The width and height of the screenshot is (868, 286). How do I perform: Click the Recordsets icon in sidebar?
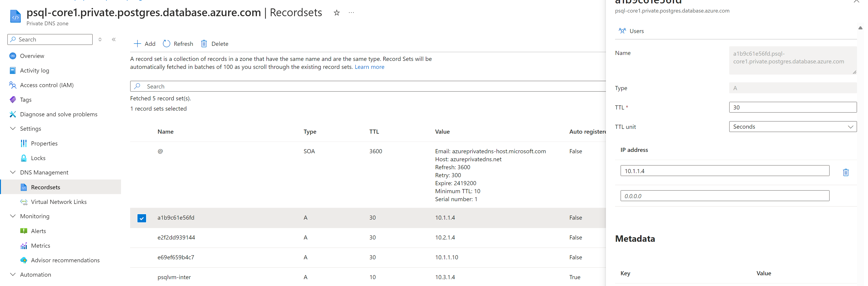coord(24,187)
